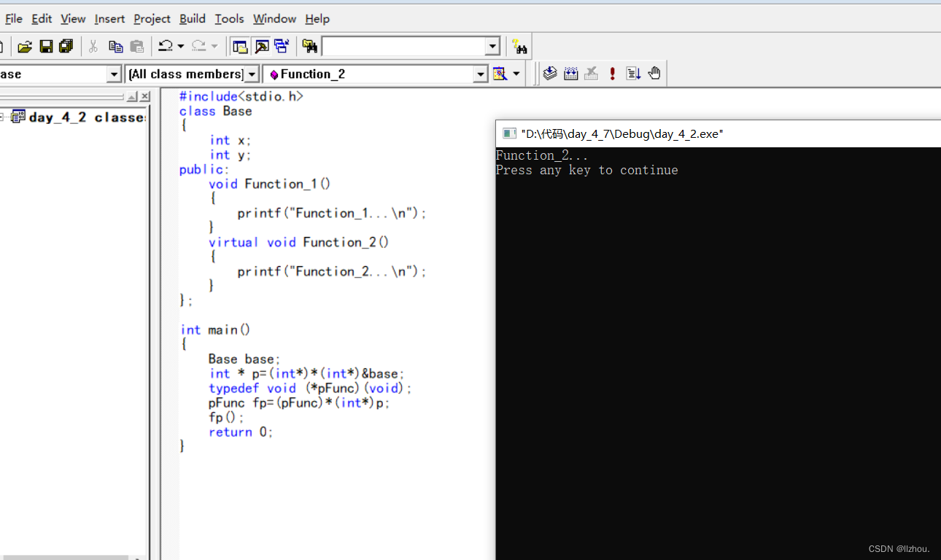Open the View menu

pyautogui.click(x=73, y=19)
